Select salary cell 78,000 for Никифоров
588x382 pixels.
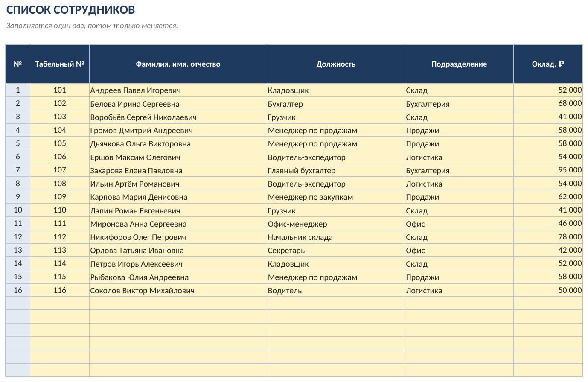(x=548, y=237)
